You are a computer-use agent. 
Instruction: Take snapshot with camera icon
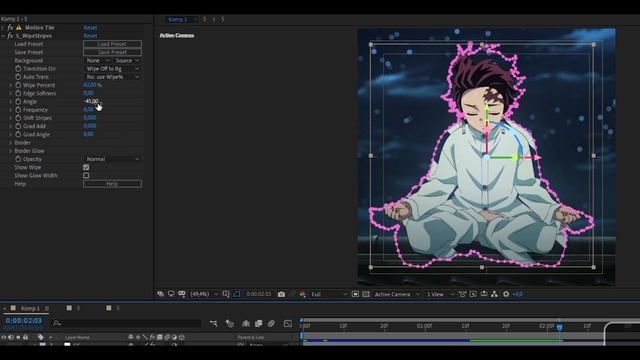[x=281, y=294]
